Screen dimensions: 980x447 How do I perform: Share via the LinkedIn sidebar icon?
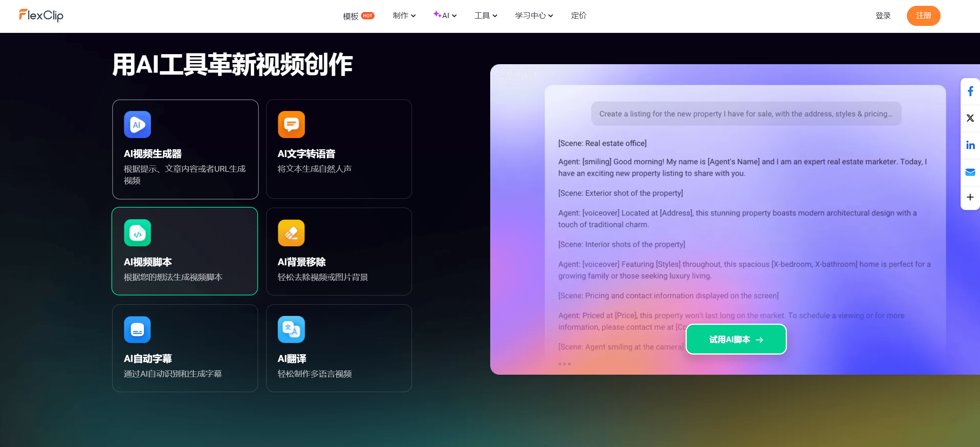click(x=970, y=145)
